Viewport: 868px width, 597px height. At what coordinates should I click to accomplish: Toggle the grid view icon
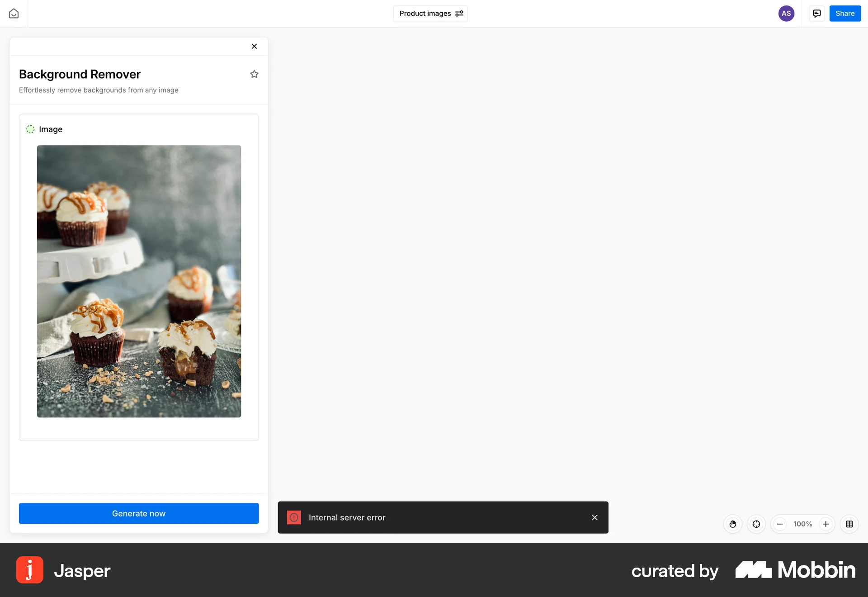[x=849, y=524]
